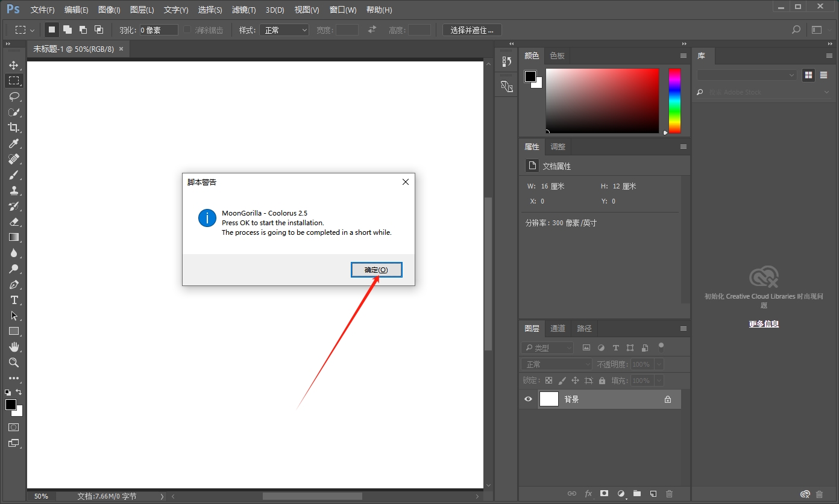Select the Move tool
The width and height of the screenshot is (839, 504).
14,65
